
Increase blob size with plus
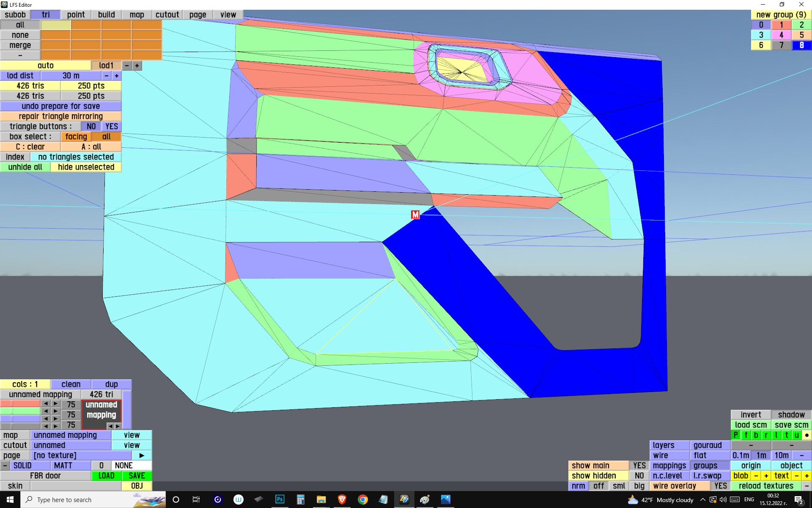(x=766, y=475)
